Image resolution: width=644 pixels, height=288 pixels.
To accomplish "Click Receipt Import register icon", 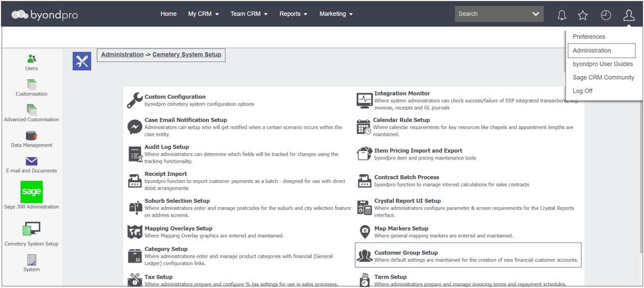I will 135,181.
